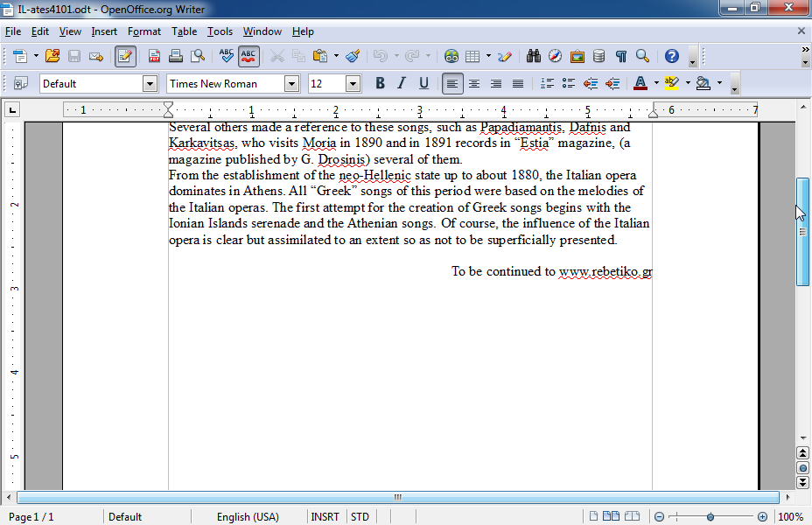This screenshot has width=812, height=525.
Task: Run the spellcheck tool
Action: [x=225, y=55]
